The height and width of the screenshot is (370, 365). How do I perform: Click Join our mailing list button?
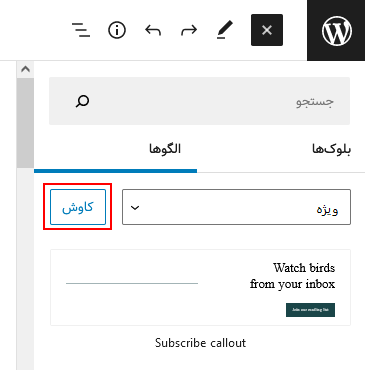[310, 310]
